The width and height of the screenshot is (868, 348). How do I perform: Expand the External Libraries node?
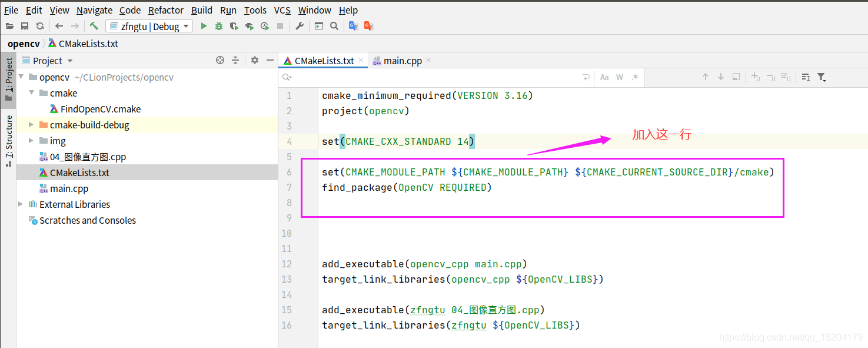click(x=21, y=204)
